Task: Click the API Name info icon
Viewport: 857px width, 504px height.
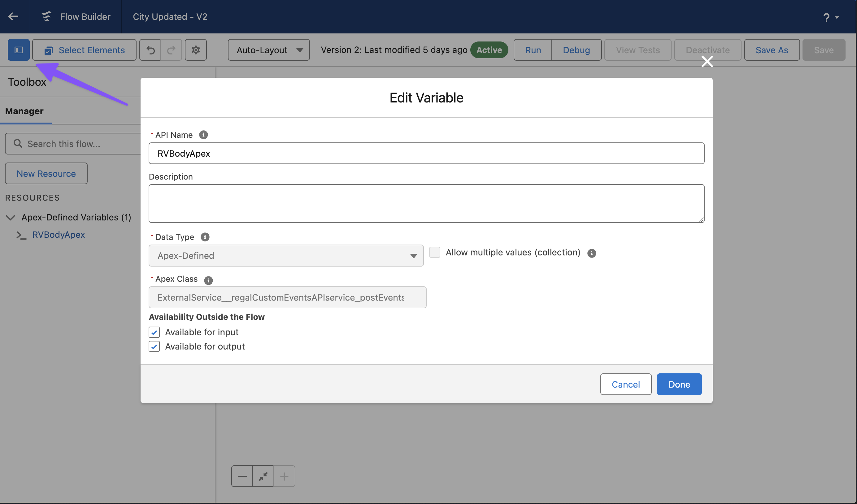Action: [203, 135]
